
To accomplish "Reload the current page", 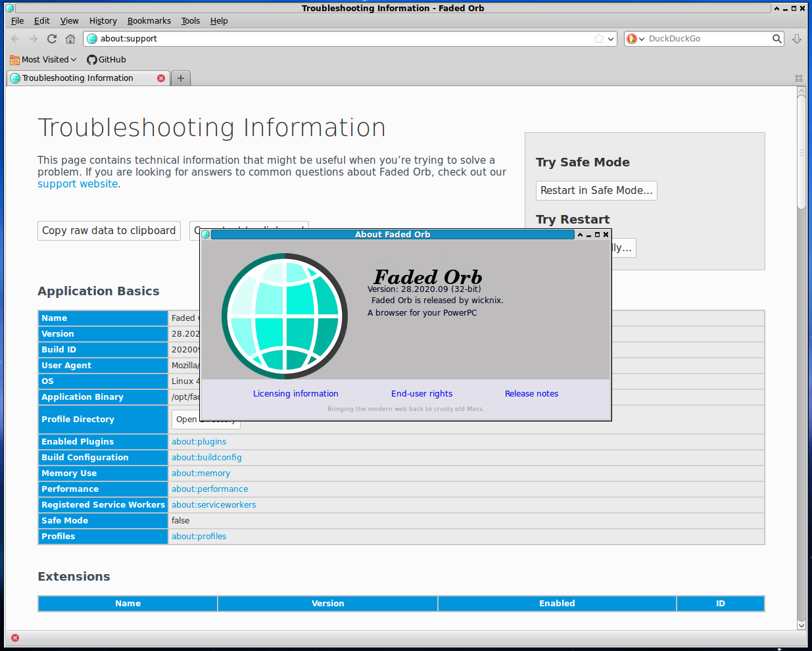I will tap(52, 39).
